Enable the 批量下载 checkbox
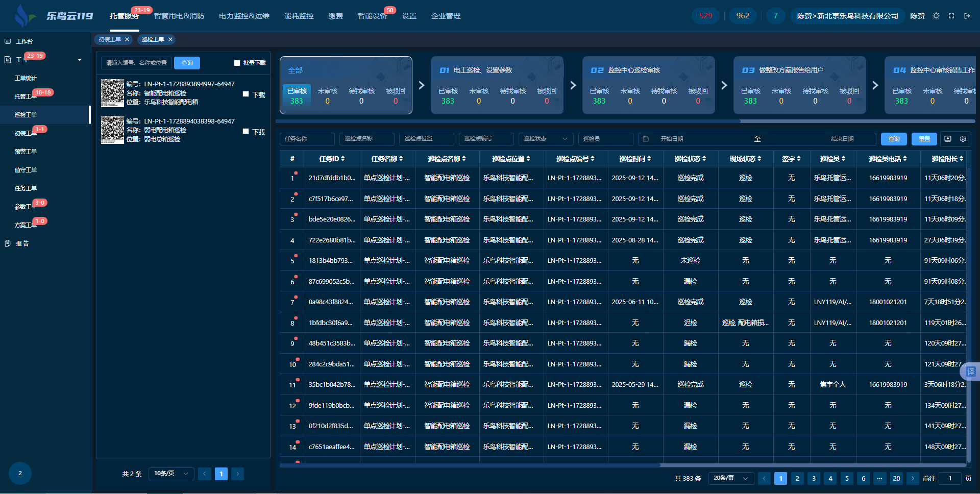 click(x=237, y=63)
